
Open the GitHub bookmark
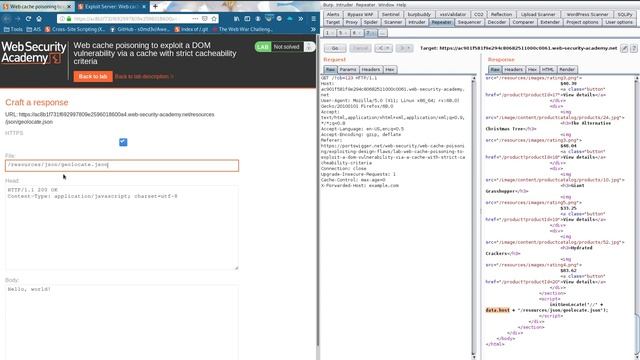140,29
